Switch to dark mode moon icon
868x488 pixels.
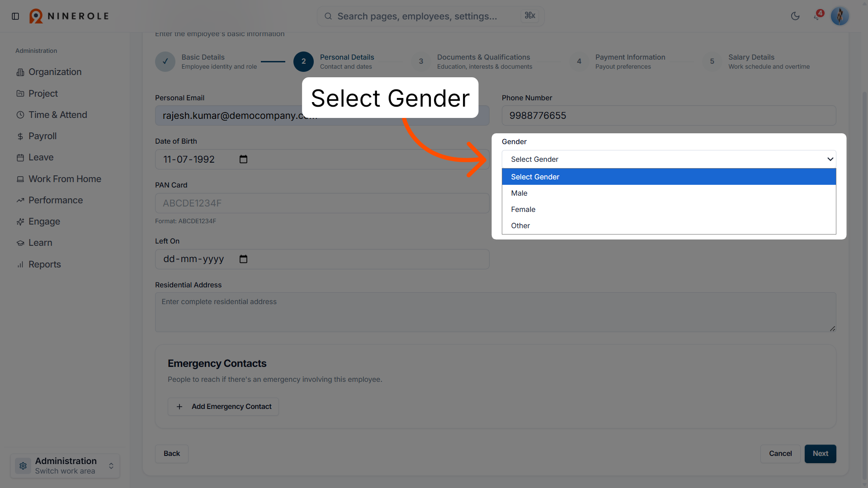795,16
